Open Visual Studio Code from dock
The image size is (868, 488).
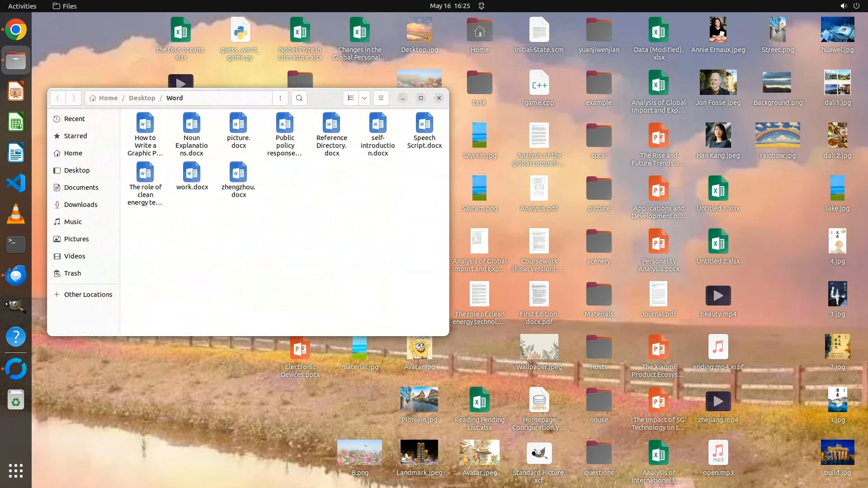point(16,183)
